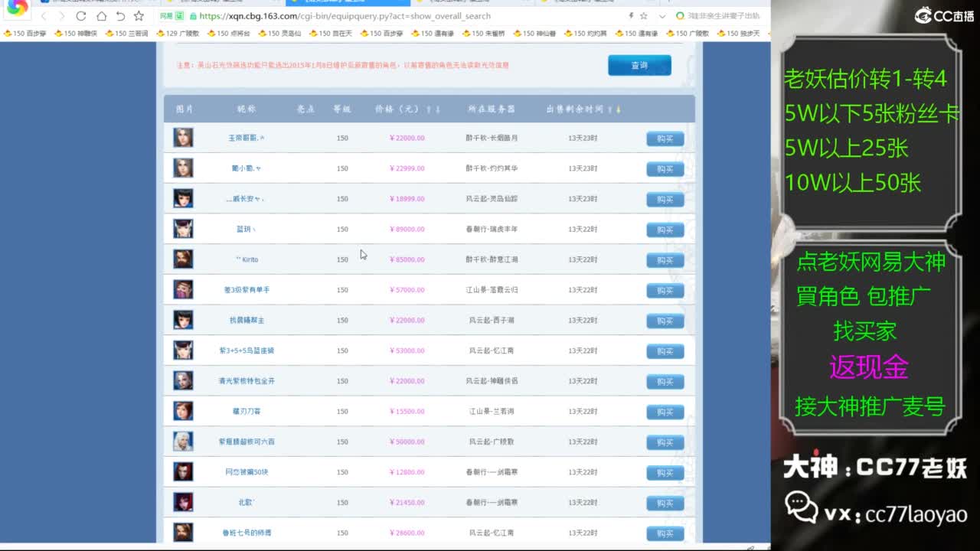This screenshot has height=551, width=980.
Task: Click the browser home icon
Action: 102,15
